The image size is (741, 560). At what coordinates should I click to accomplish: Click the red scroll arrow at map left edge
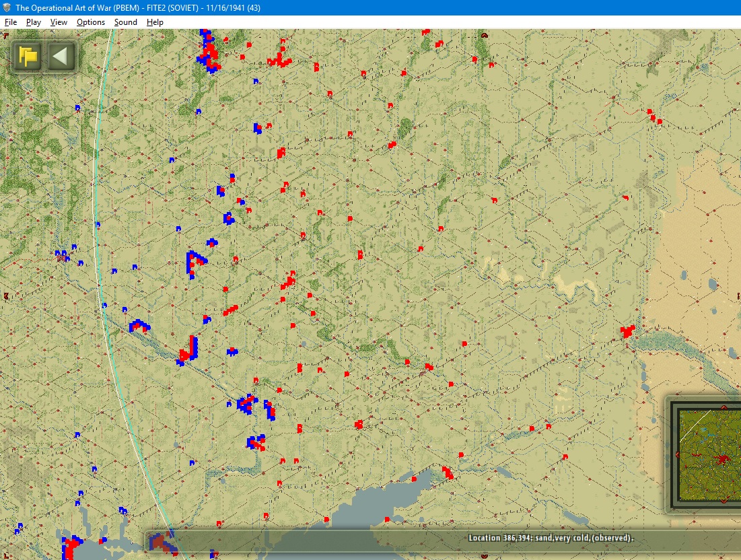click(5, 296)
